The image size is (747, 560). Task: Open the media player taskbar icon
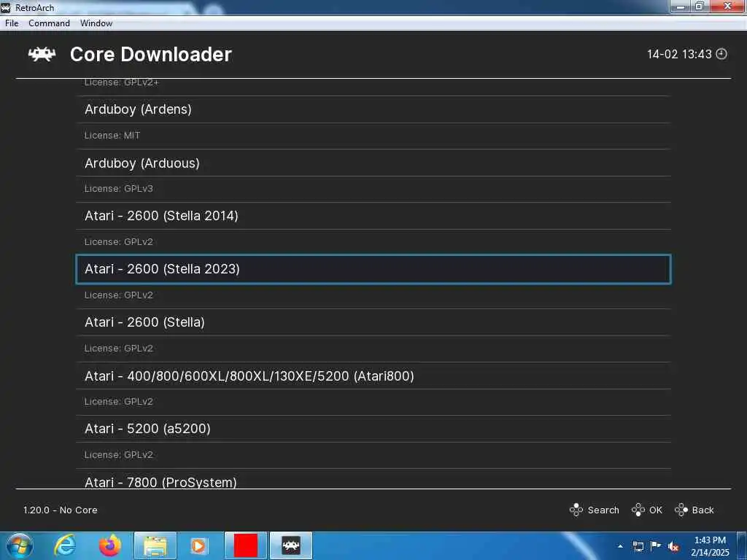pos(198,545)
